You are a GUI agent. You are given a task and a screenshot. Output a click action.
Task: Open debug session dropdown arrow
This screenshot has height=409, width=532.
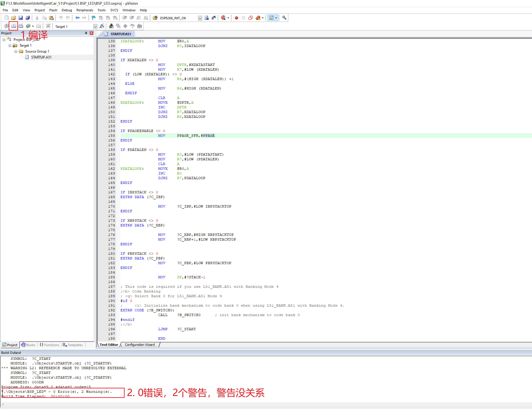point(228,18)
